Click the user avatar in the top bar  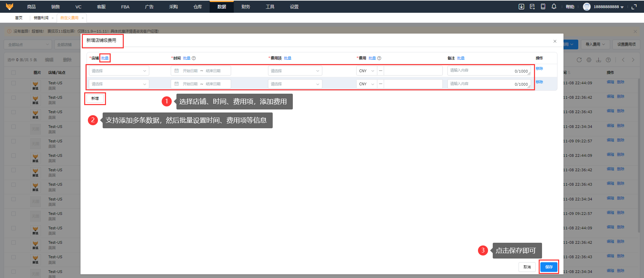pyautogui.click(x=587, y=7)
